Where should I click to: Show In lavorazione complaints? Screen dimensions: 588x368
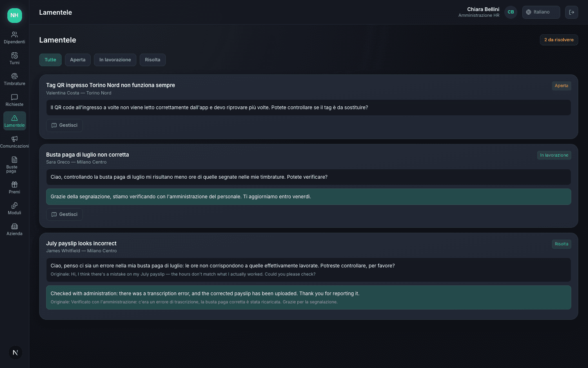pyautogui.click(x=115, y=60)
